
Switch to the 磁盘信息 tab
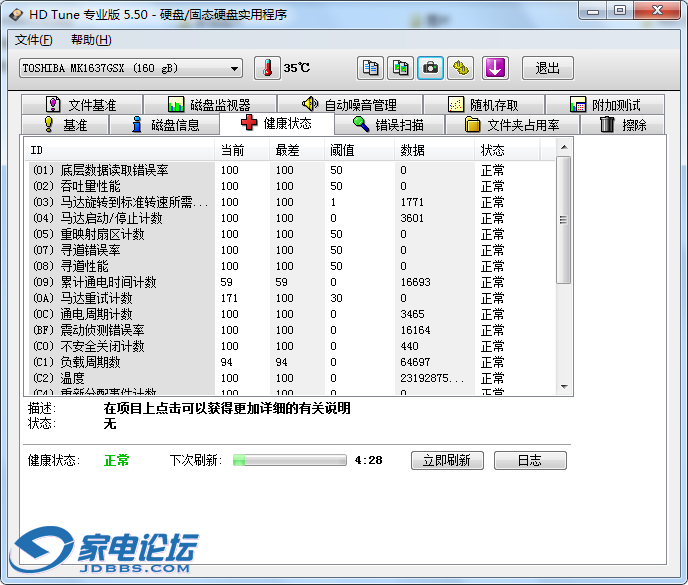[x=165, y=125]
